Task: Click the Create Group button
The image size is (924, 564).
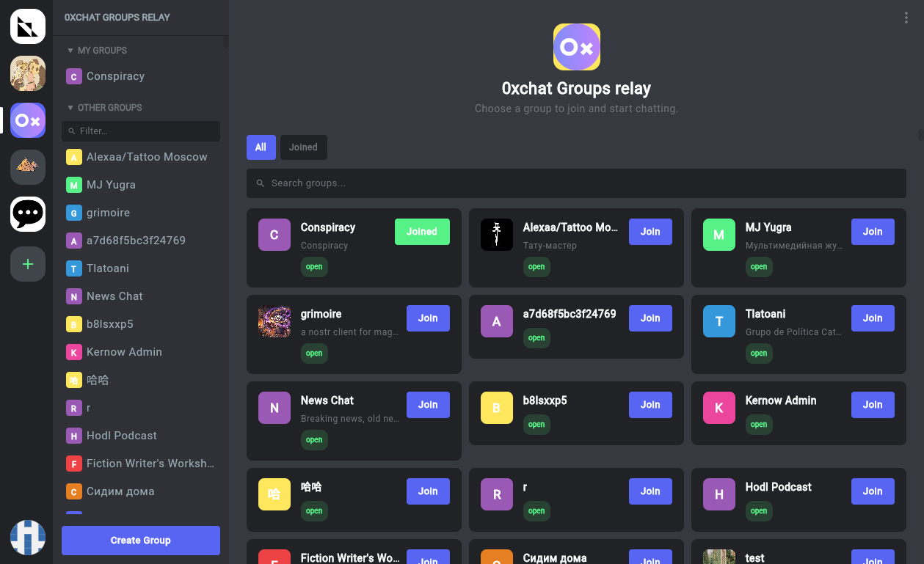Action: click(141, 541)
